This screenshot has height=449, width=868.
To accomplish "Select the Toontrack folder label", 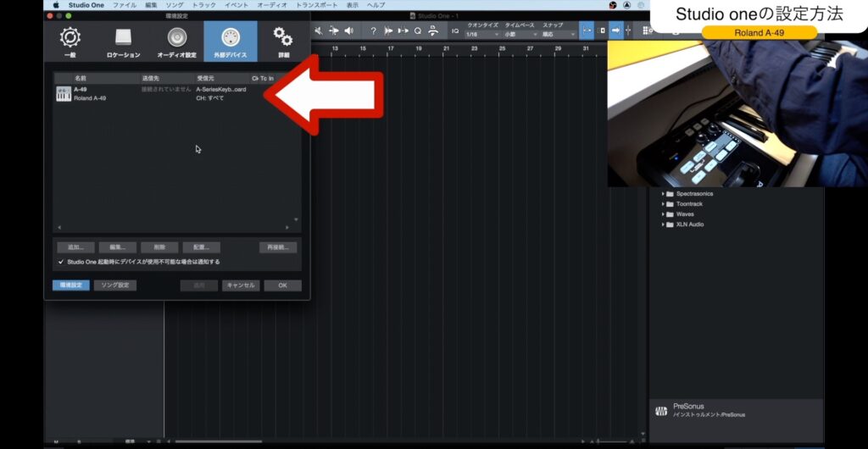I will (x=689, y=204).
